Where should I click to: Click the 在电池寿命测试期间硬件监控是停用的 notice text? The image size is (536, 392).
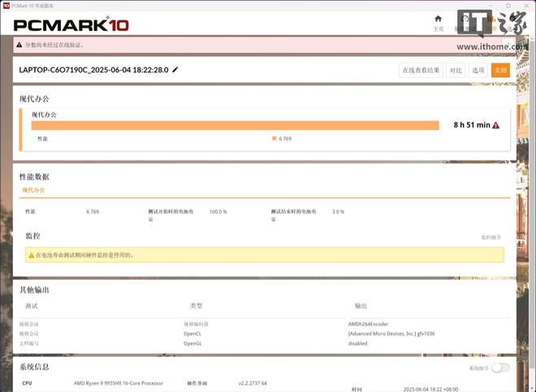(84, 256)
